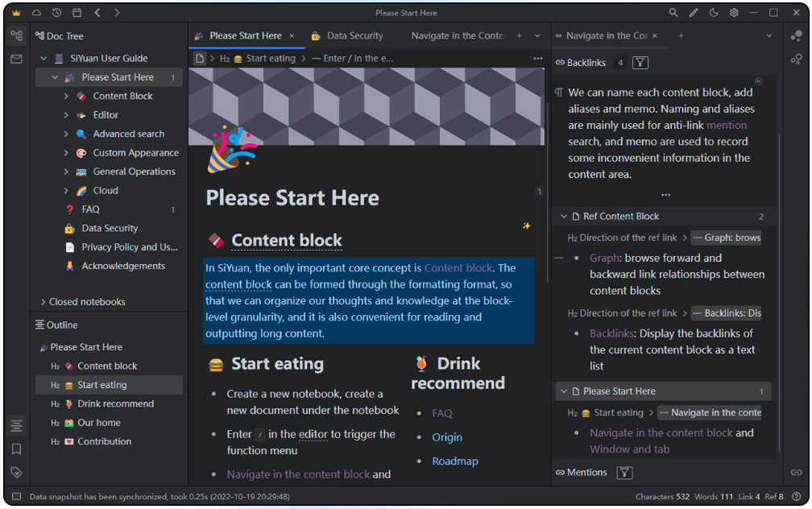The width and height of the screenshot is (812, 509).
Task: Click the filter icon beside Mentions
Action: tap(624, 472)
